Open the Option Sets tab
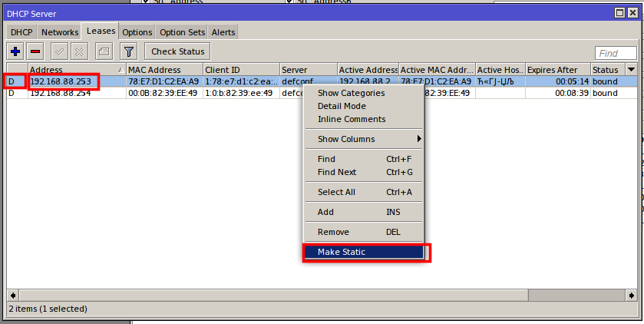644x324 pixels. coord(183,32)
